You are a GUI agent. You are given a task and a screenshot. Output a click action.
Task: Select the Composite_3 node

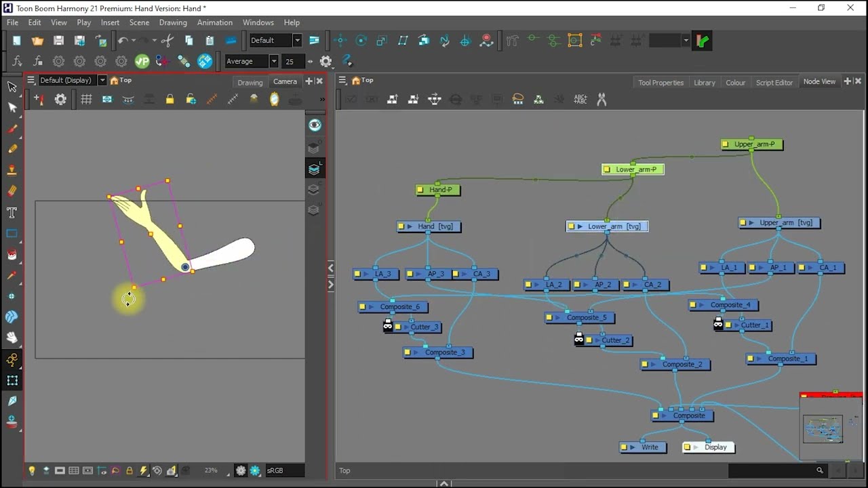(x=438, y=352)
